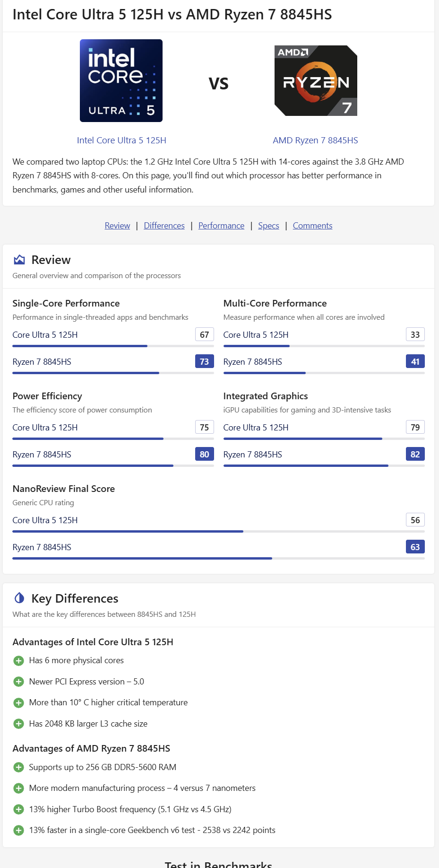Click Core Ultra 5 125H under Multi-Core Performance
The width and height of the screenshot is (439, 868).
click(256, 335)
